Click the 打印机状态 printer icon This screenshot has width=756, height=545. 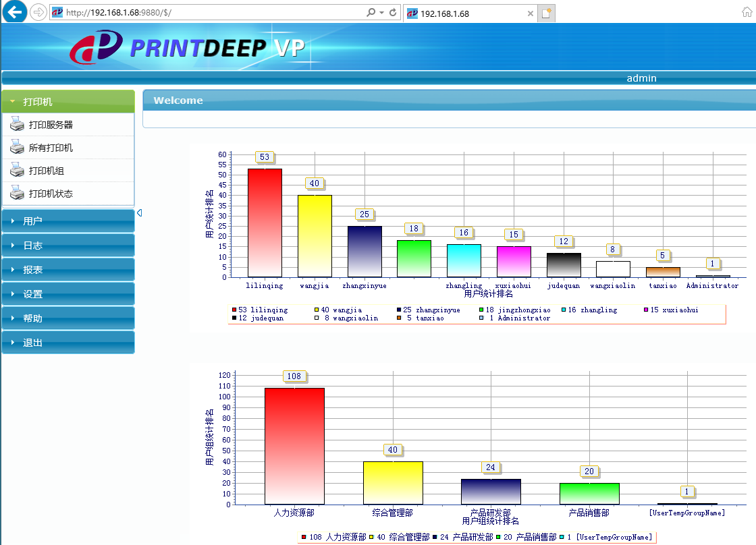(17, 193)
